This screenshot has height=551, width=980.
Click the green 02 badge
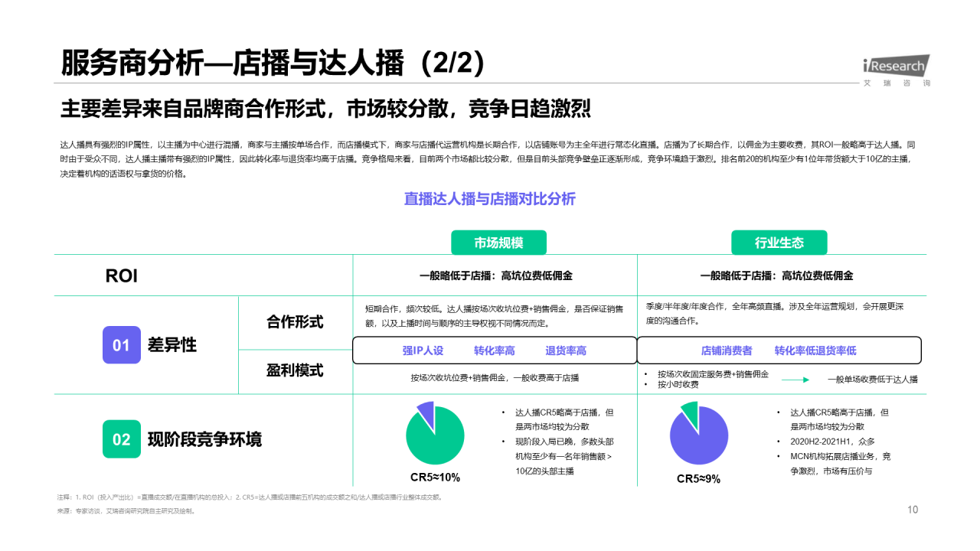122,439
